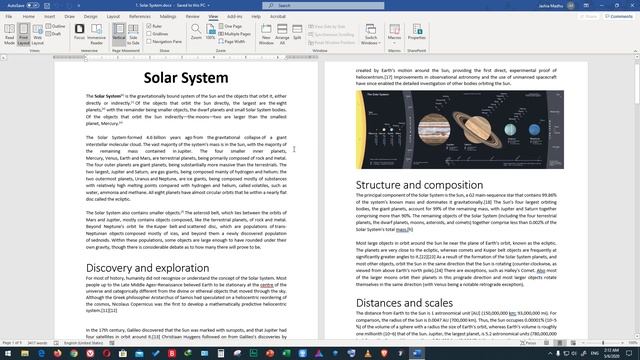Open the Design tab
This screenshot has height=360, width=640.
(91, 16)
